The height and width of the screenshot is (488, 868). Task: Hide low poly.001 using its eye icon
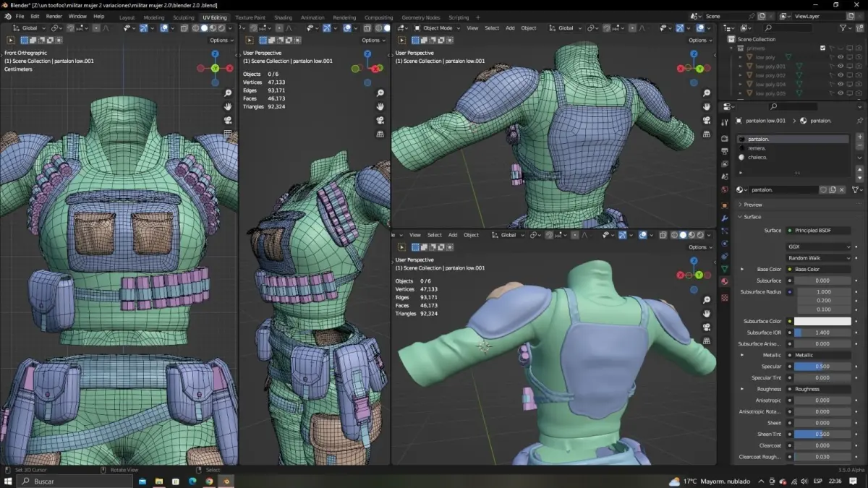click(841, 67)
